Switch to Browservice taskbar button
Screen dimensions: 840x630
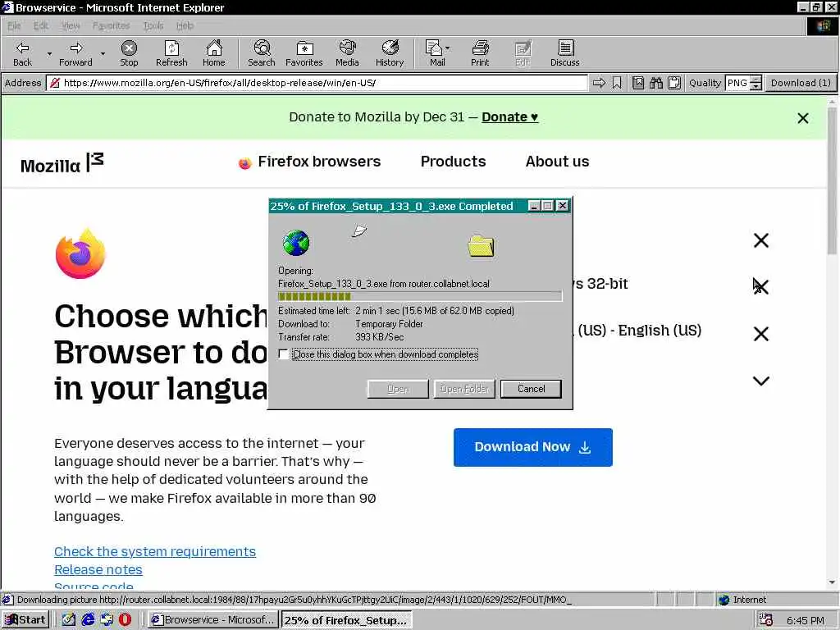click(214, 620)
